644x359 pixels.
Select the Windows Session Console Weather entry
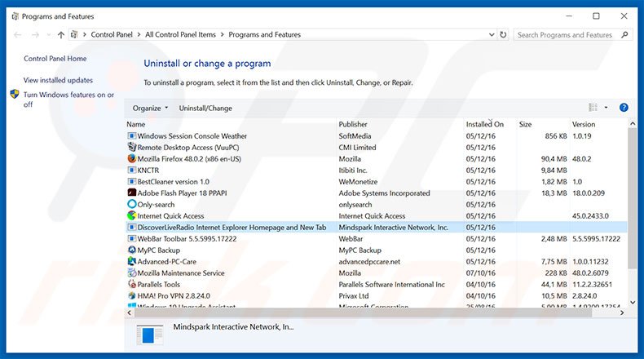pos(192,135)
